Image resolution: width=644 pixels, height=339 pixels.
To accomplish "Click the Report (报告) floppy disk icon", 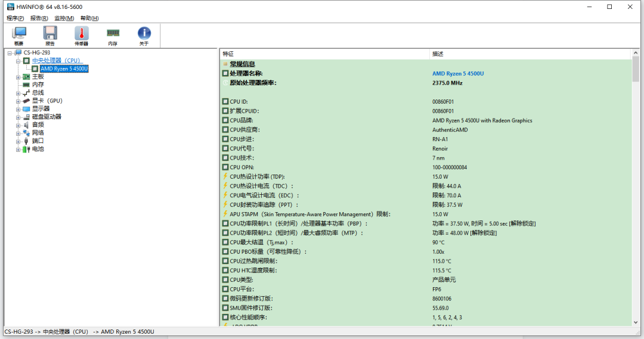I will (x=50, y=36).
